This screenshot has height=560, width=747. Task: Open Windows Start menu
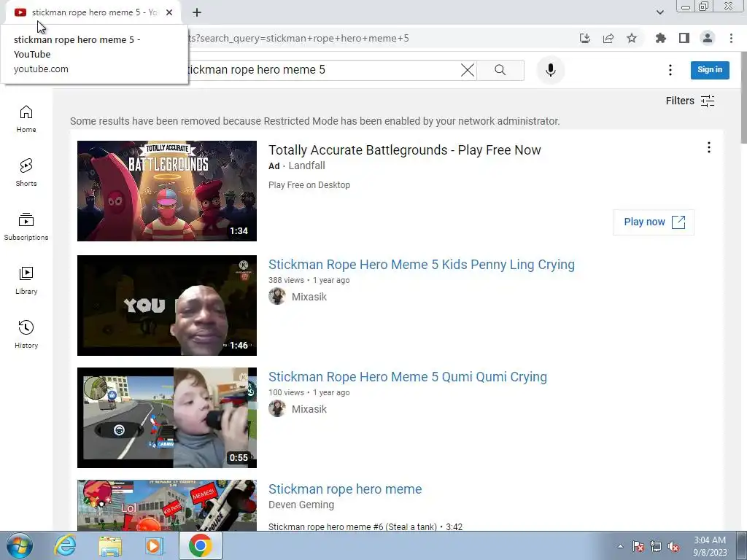pos(20,545)
